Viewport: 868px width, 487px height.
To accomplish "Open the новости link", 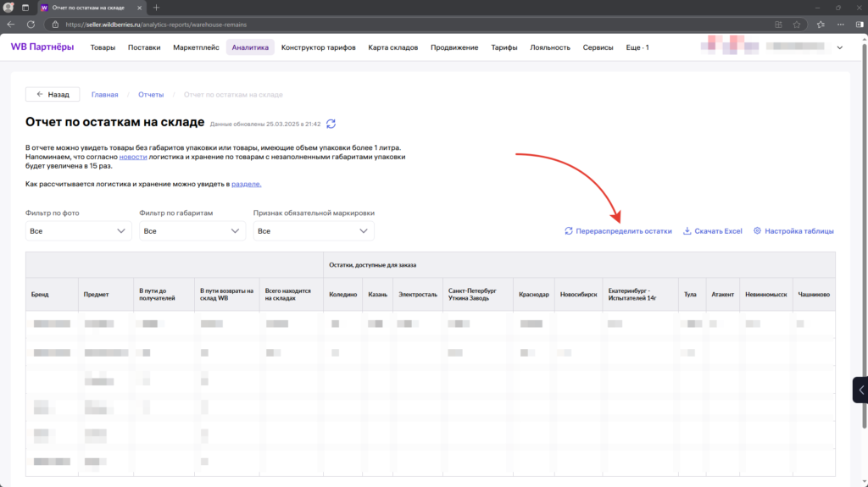I will point(133,157).
